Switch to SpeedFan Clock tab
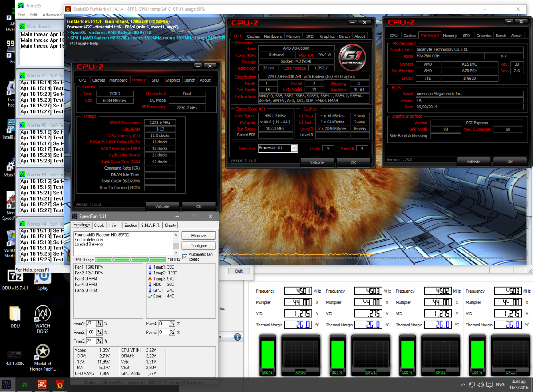The width and height of the screenshot is (533, 392). 99,226
